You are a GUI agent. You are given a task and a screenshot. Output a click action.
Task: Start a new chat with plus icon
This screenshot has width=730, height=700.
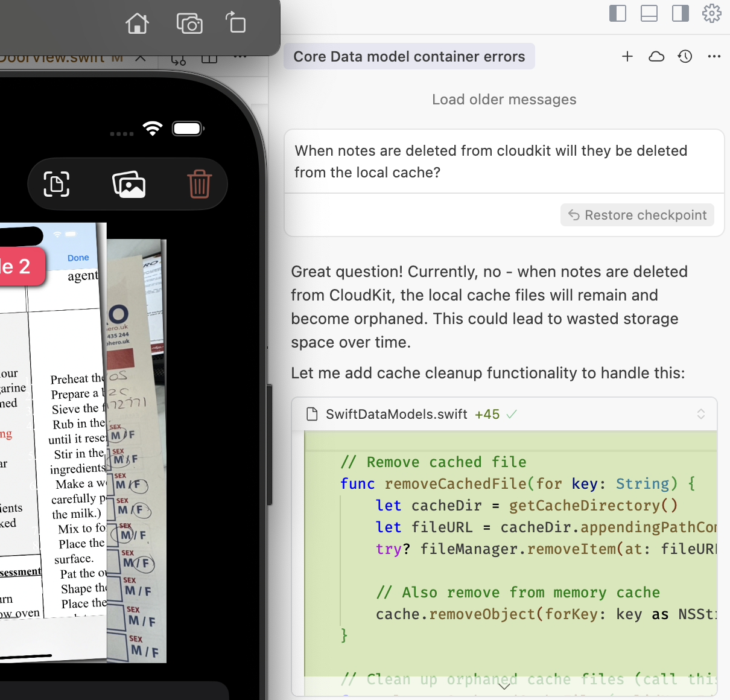(x=627, y=56)
